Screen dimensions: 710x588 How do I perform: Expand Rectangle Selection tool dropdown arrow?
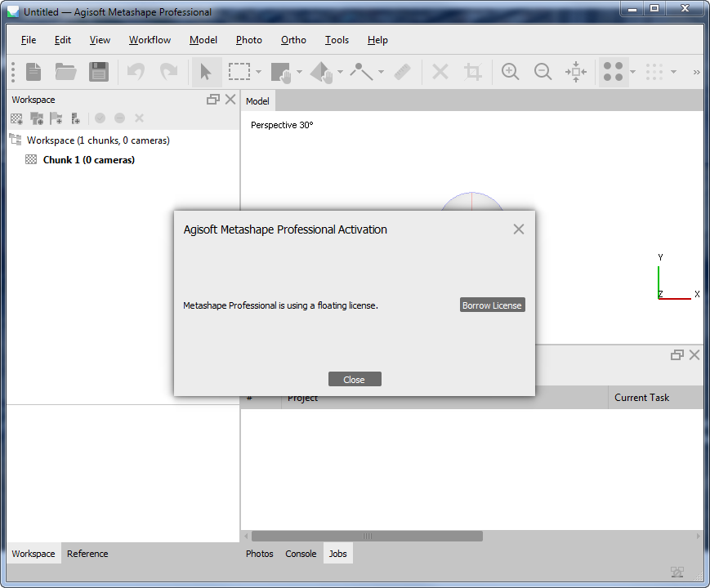(x=258, y=72)
